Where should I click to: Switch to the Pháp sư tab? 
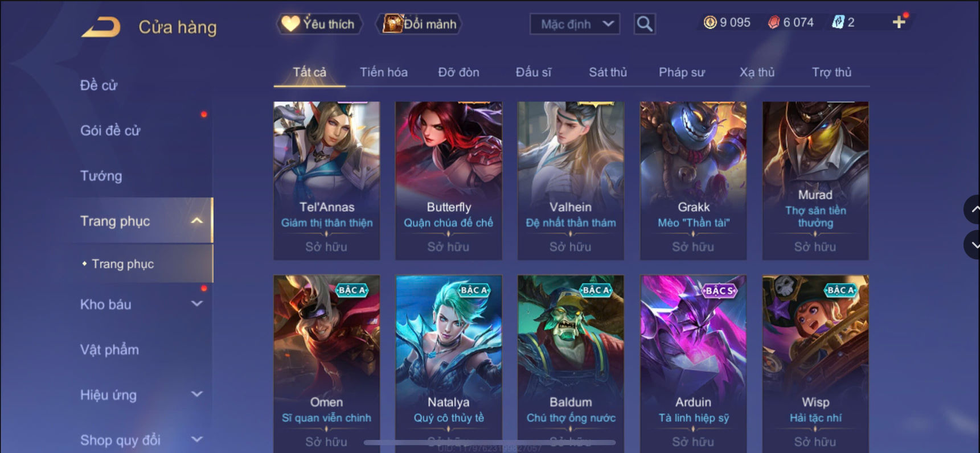(682, 72)
